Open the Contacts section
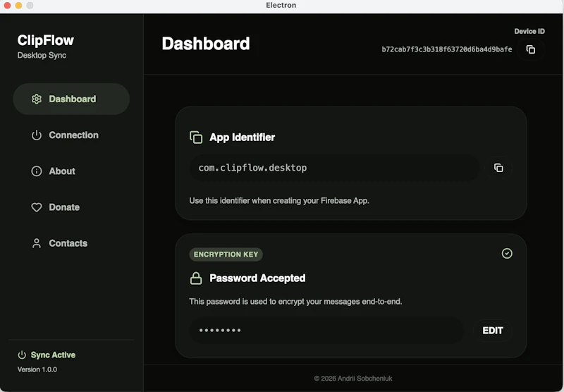The width and height of the screenshot is (564, 392). coord(71,243)
